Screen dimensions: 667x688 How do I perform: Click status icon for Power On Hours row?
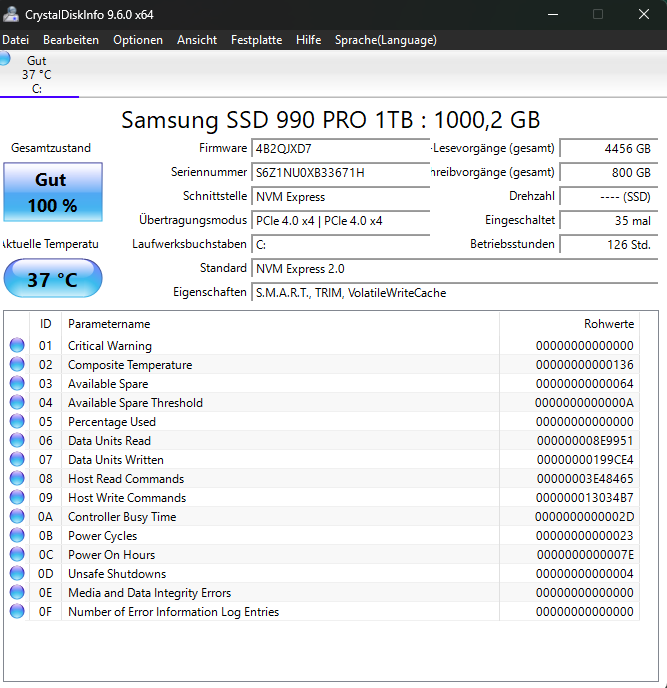tap(17, 554)
